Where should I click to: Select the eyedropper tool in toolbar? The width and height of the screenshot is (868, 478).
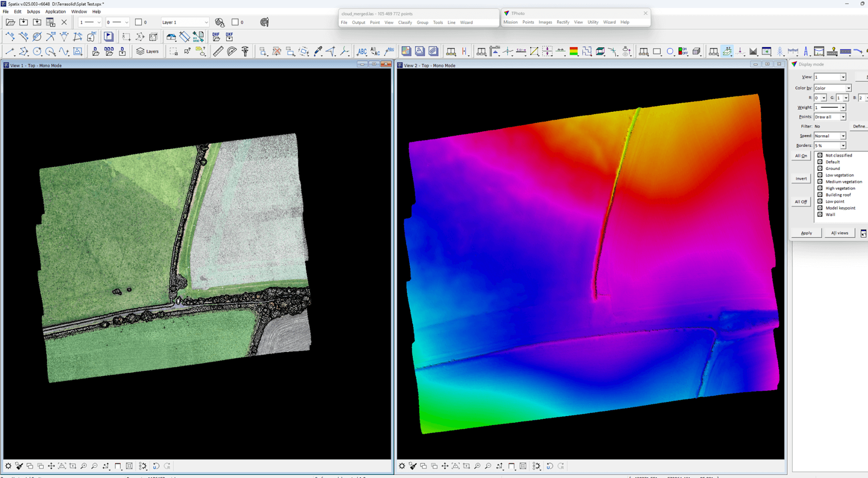click(318, 52)
